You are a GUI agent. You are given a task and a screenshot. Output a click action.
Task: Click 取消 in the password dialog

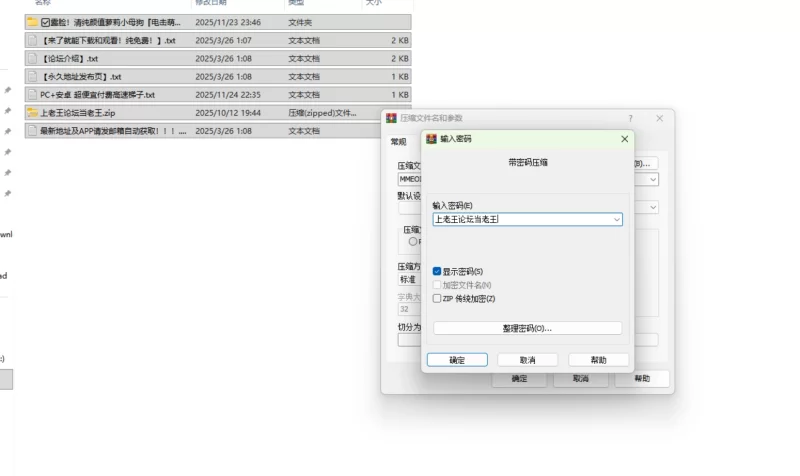tap(527, 360)
